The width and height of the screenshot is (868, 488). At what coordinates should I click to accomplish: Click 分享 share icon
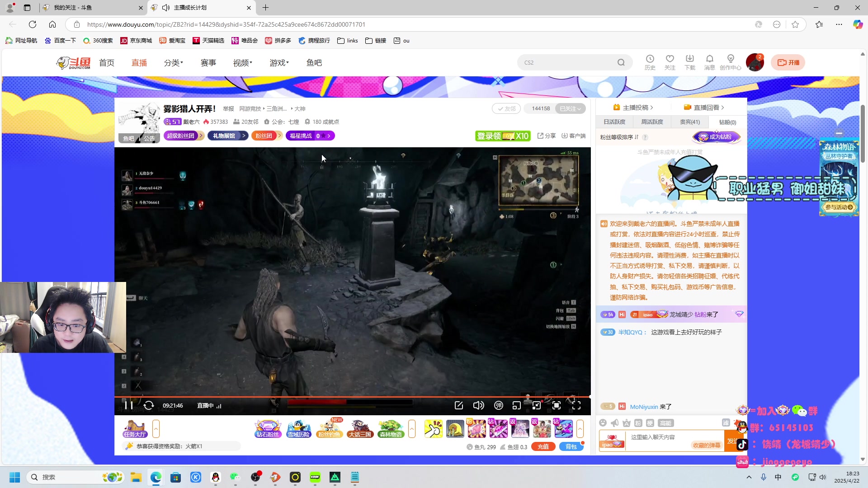[547, 136]
